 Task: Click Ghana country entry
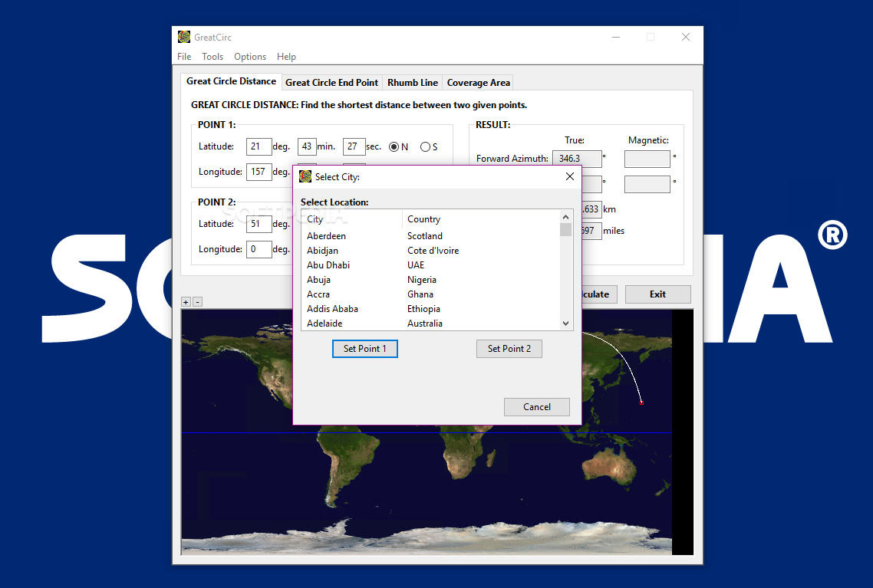[420, 294]
